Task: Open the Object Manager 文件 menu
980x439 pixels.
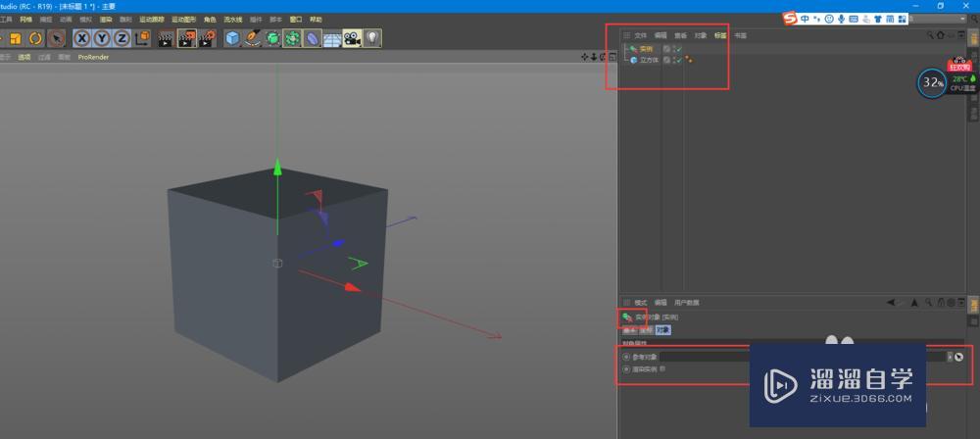Action: coord(641,35)
